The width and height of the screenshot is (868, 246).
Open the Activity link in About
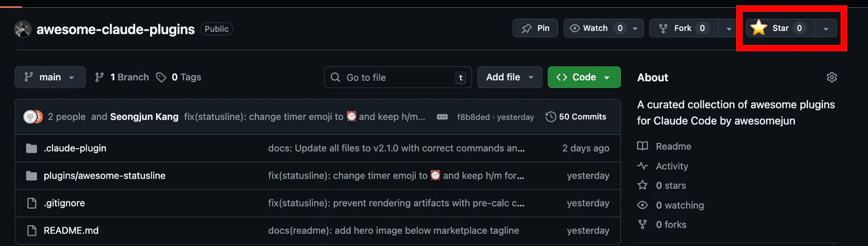point(672,166)
